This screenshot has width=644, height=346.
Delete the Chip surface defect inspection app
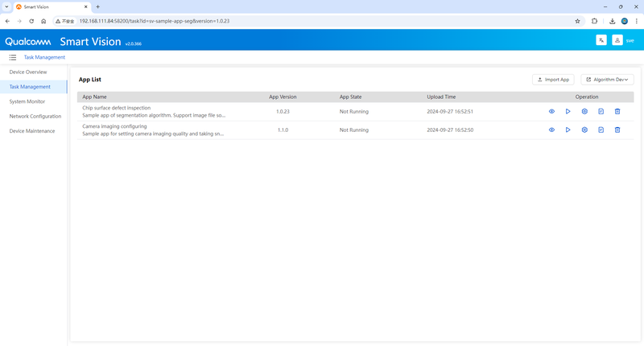[617, 111]
